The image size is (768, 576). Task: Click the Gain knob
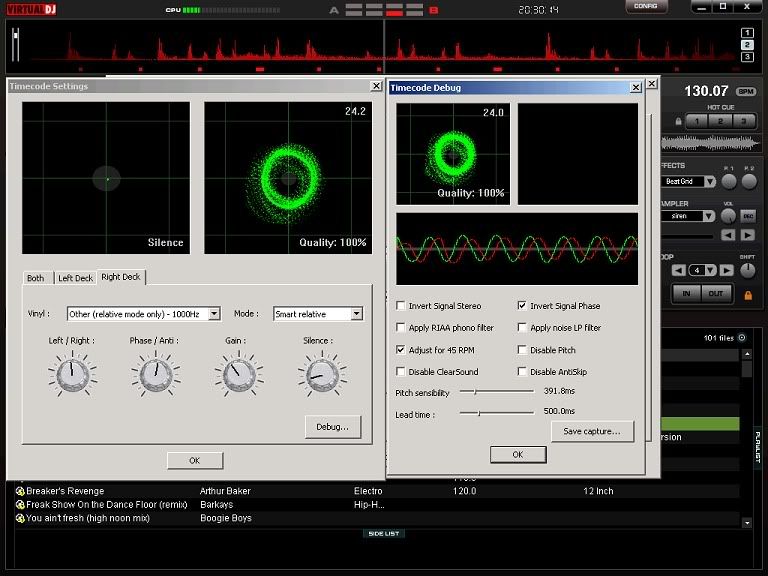[x=239, y=375]
